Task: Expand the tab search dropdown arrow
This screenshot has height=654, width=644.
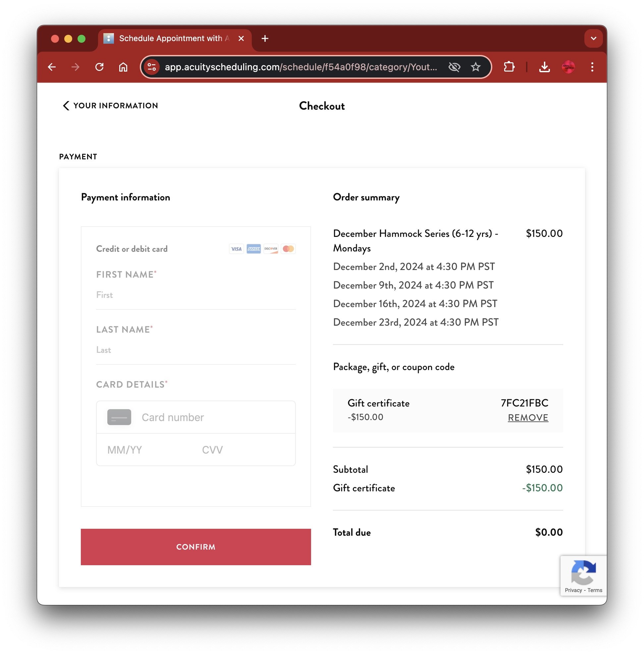Action: (594, 38)
